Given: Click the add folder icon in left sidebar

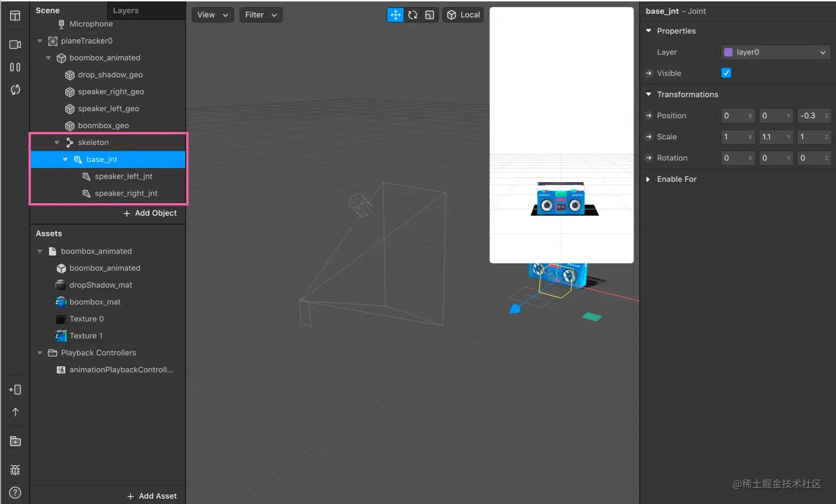Looking at the screenshot, I should (x=15, y=442).
